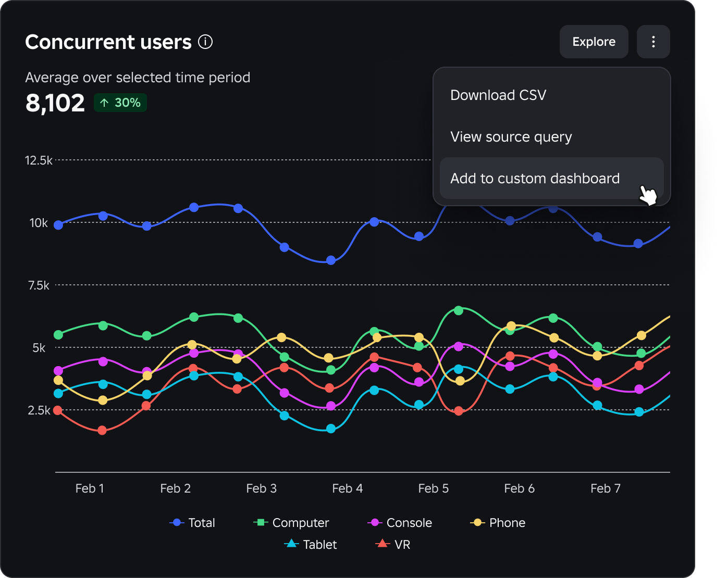Image resolution: width=728 pixels, height=578 pixels.
Task: Click the Feb 5 x-axis label
Action: 434,488
